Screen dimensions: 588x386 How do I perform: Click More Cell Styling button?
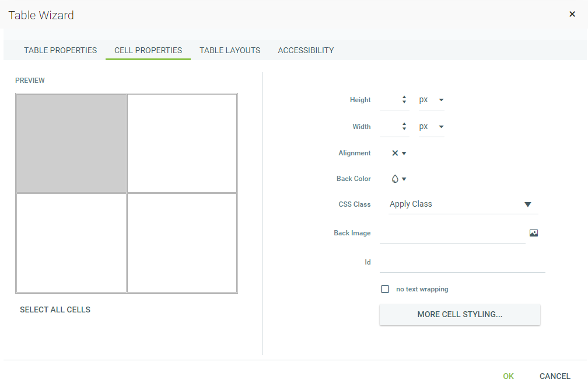point(460,315)
